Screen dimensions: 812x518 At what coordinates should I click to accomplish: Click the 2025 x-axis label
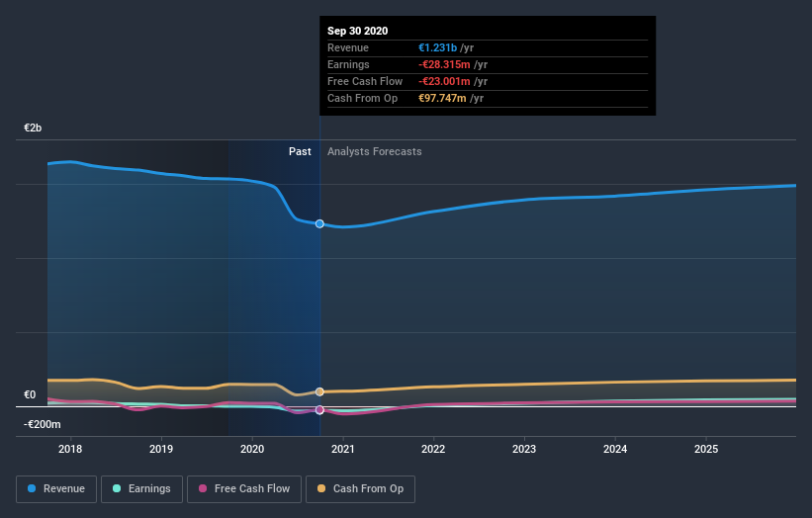click(x=706, y=449)
